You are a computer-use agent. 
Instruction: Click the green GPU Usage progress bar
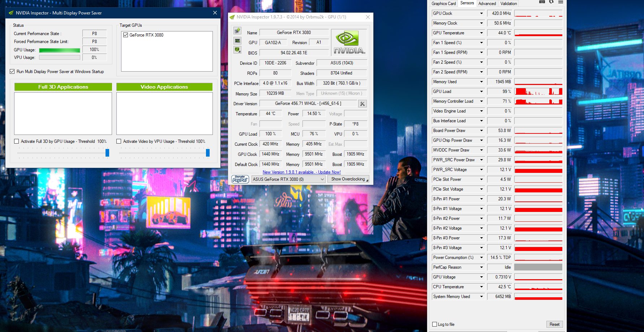tap(60, 50)
